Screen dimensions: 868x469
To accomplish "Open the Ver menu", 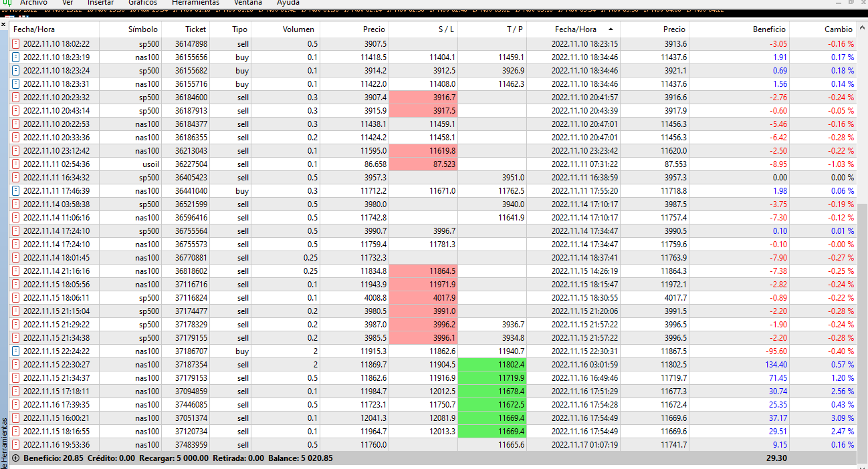I will (68, 3).
